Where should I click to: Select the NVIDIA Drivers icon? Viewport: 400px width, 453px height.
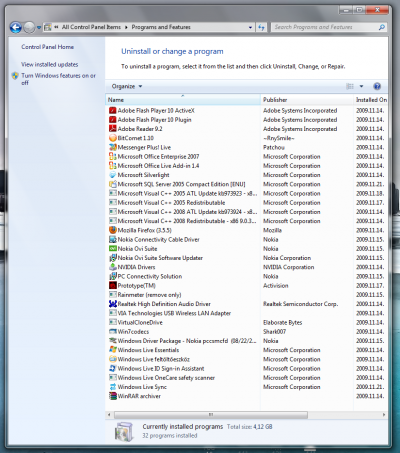click(x=113, y=267)
